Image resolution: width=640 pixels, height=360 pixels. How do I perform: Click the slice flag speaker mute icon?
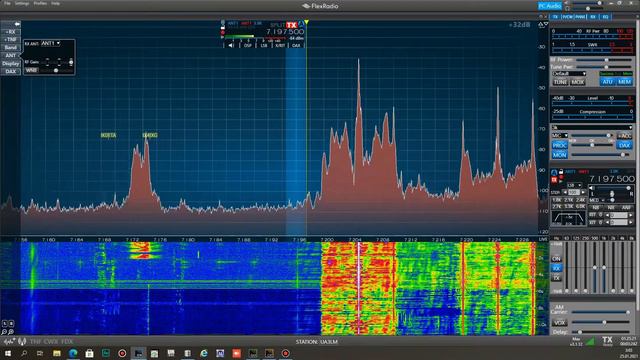[231, 45]
